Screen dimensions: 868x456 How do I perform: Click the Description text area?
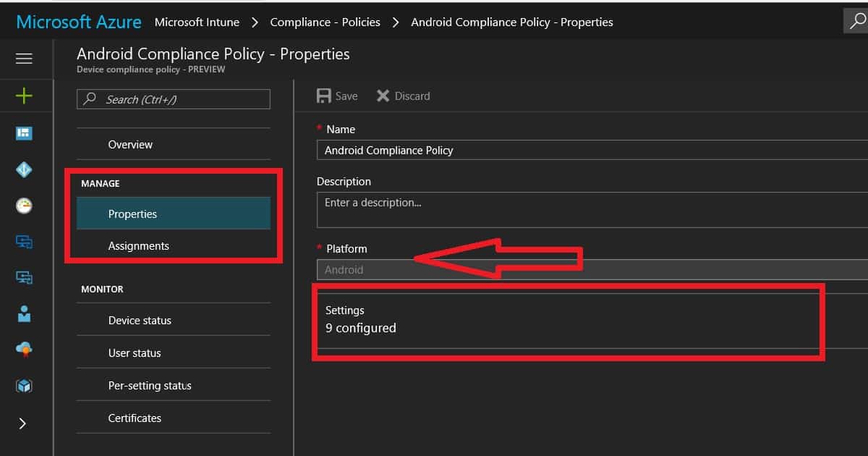pyautogui.click(x=592, y=211)
